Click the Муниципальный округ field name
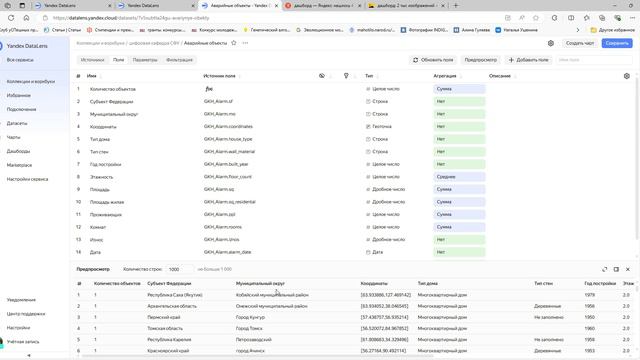The height and width of the screenshot is (360, 640). [x=114, y=114]
